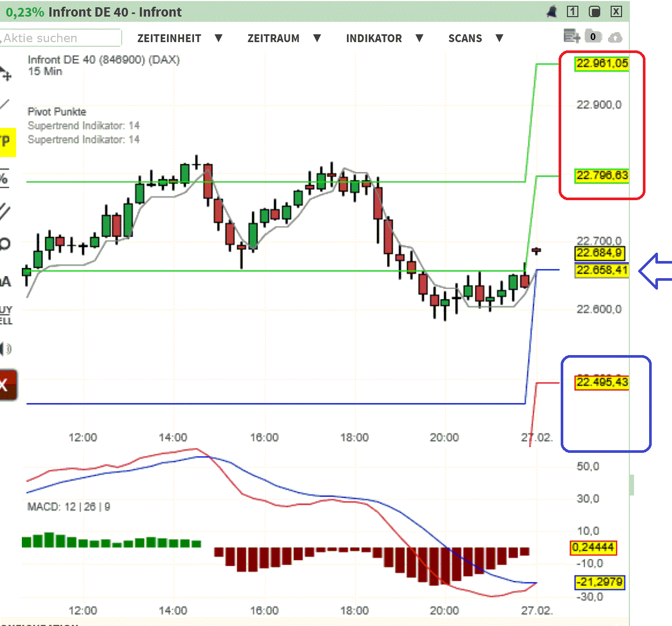Click the 22.961,05 pivot price label
Image resolution: width=672 pixels, height=626 pixels.
pos(602,63)
